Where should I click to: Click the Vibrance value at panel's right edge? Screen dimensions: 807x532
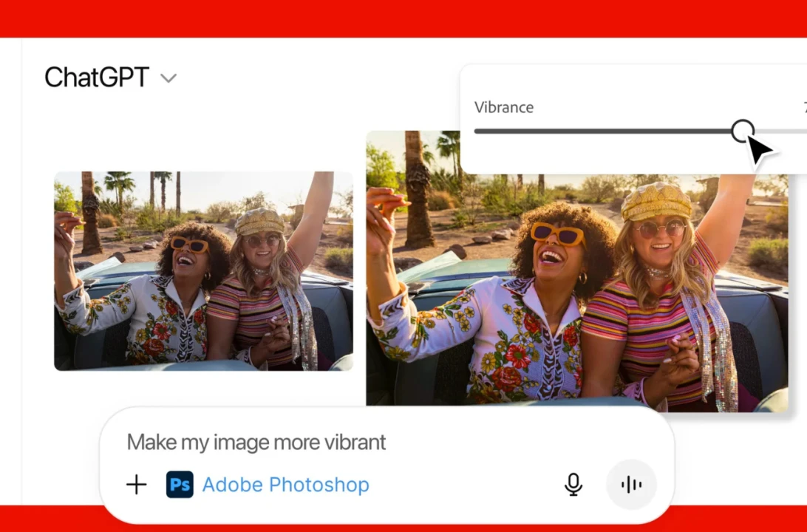[804, 108]
